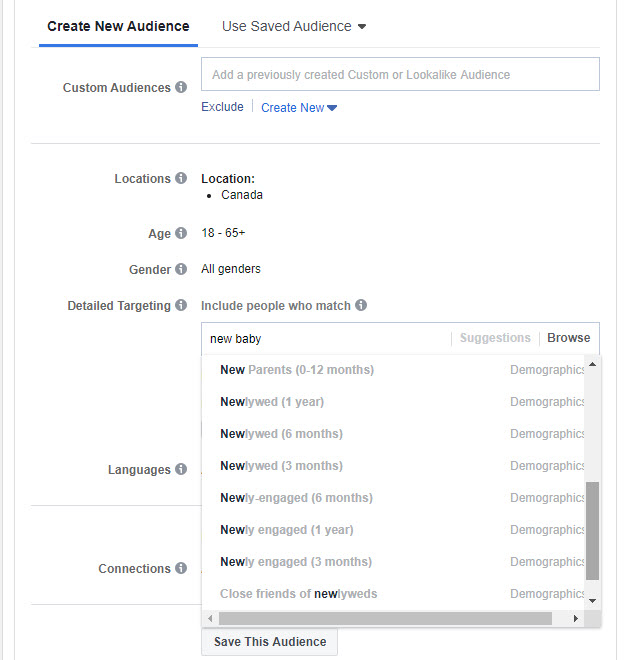625x660 pixels.
Task: Click the Languages info icon
Action: (181, 470)
